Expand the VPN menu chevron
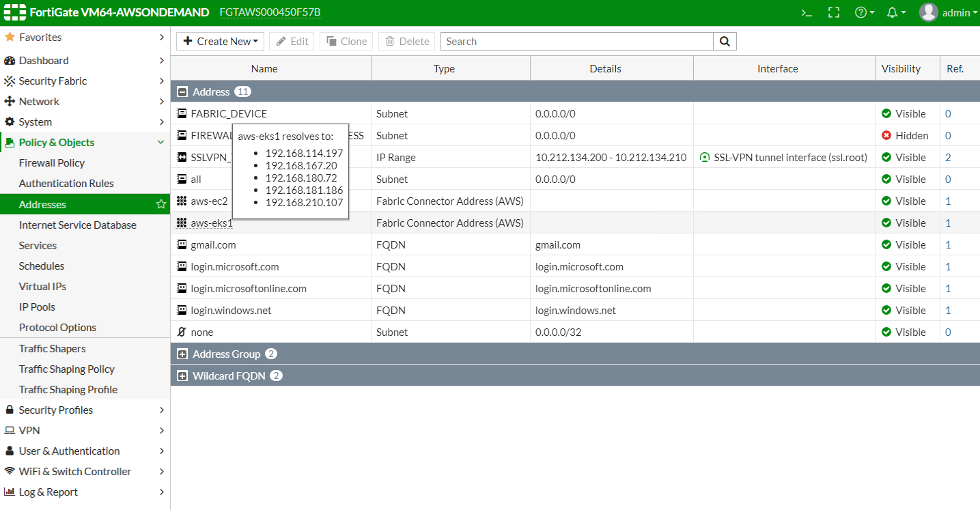Screen dimensions: 980x510 (161, 431)
